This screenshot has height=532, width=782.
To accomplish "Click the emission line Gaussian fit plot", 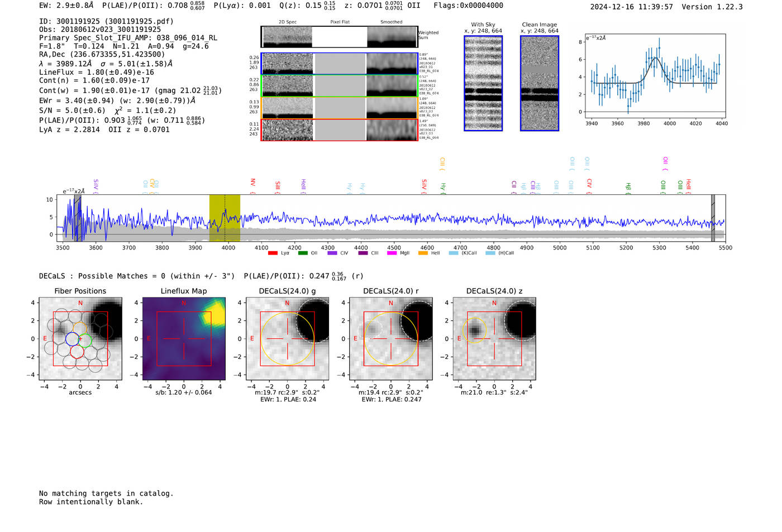I will click(x=655, y=76).
